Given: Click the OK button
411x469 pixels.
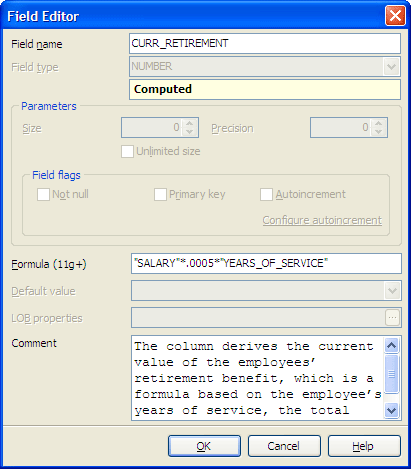Looking at the screenshot, I should point(204,446).
